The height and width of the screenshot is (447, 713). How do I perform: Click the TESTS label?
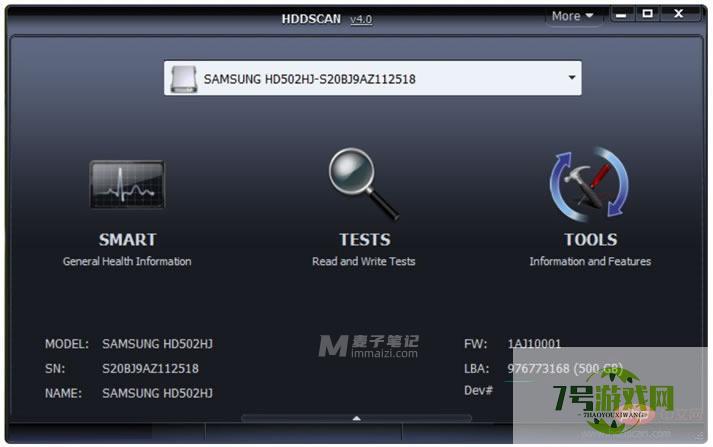[x=365, y=240]
